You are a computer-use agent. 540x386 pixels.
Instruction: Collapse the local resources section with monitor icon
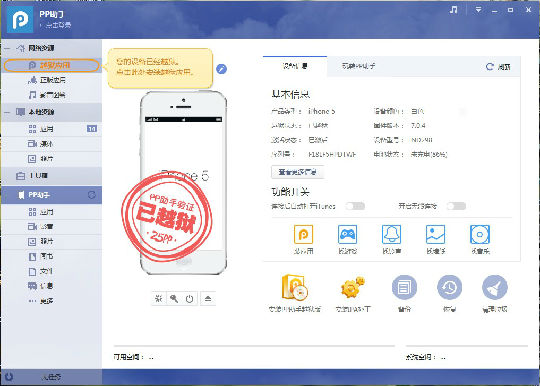coord(7,112)
